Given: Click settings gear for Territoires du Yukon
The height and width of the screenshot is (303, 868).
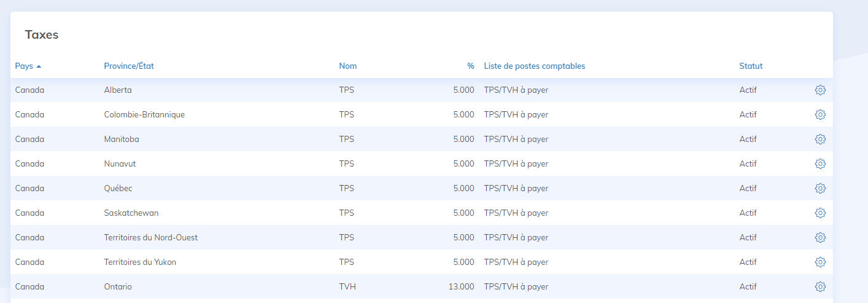Looking at the screenshot, I should [x=820, y=262].
